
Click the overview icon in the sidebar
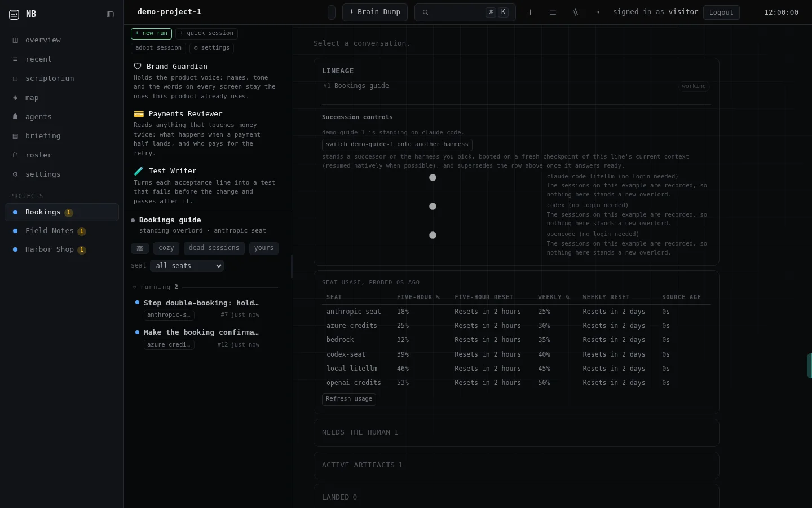point(15,40)
